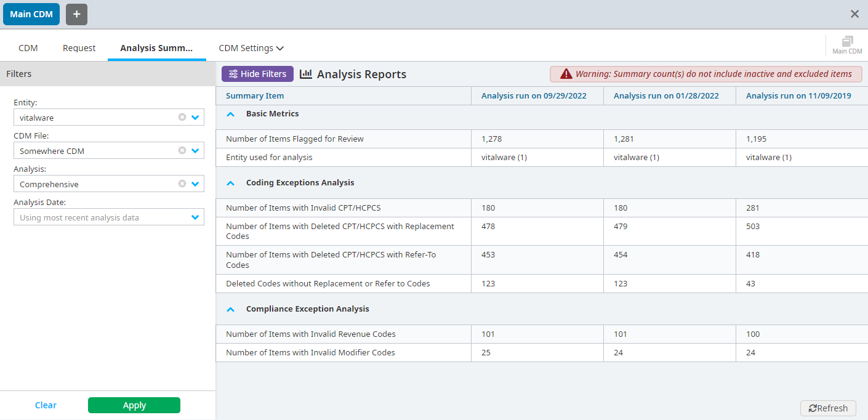Clear the Comprehensive analysis using its x icon
The height and width of the screenshot is (420, 868).
point(182,184)
